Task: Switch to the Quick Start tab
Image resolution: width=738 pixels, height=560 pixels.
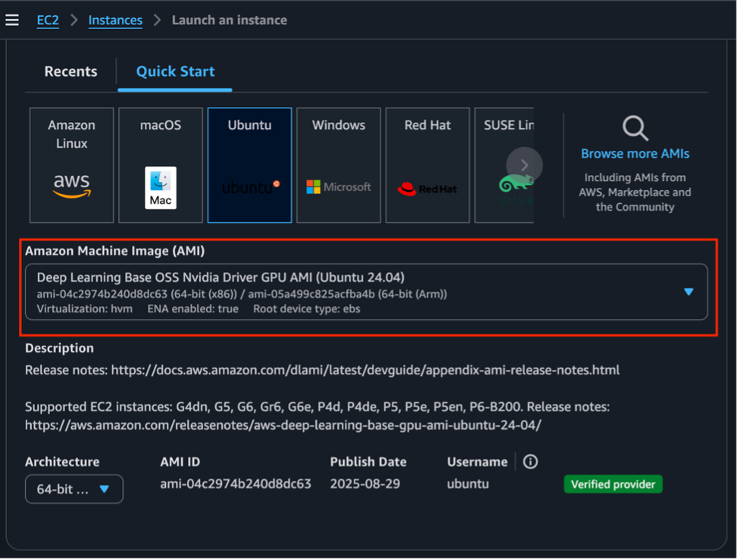Action: [174, 71]
